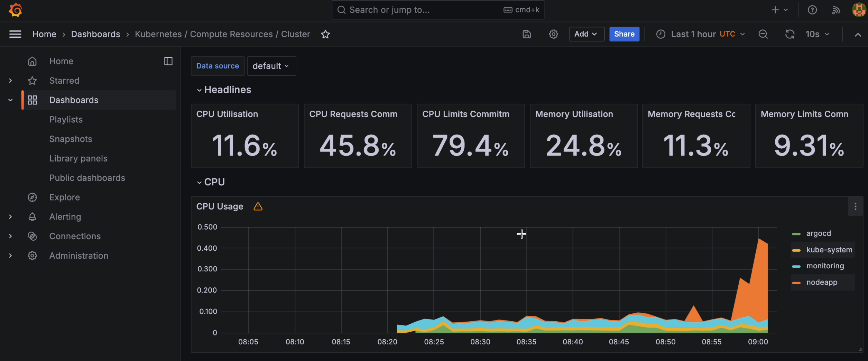Save dashboard with the disk icon

pos(527,34)
